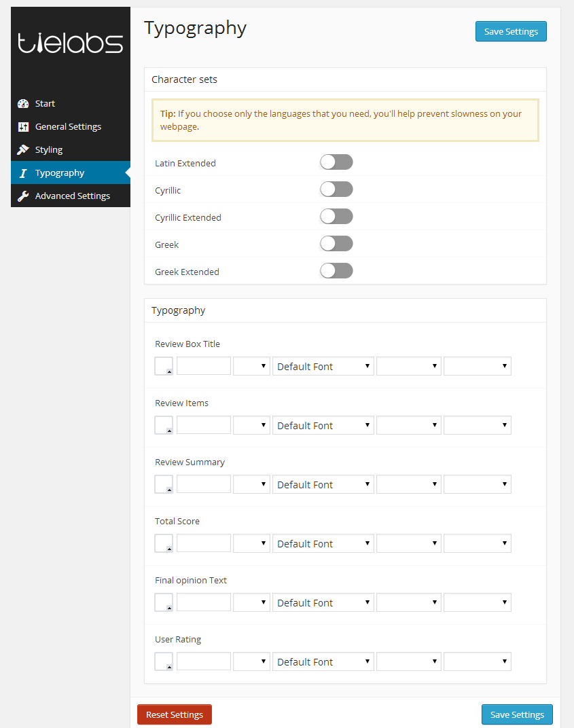Open the Review Box Title font dropdown
The height and width of the screenshot is (728, 574).
(323, 365)
